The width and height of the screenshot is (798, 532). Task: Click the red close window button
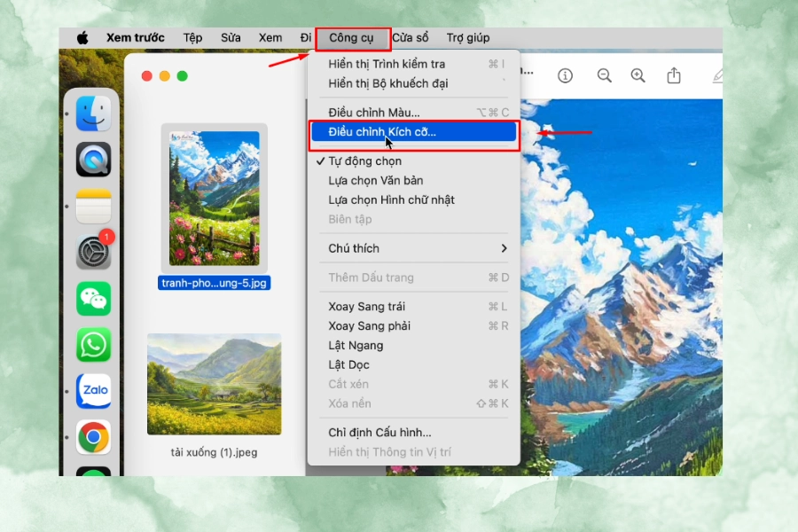(147, 76)
